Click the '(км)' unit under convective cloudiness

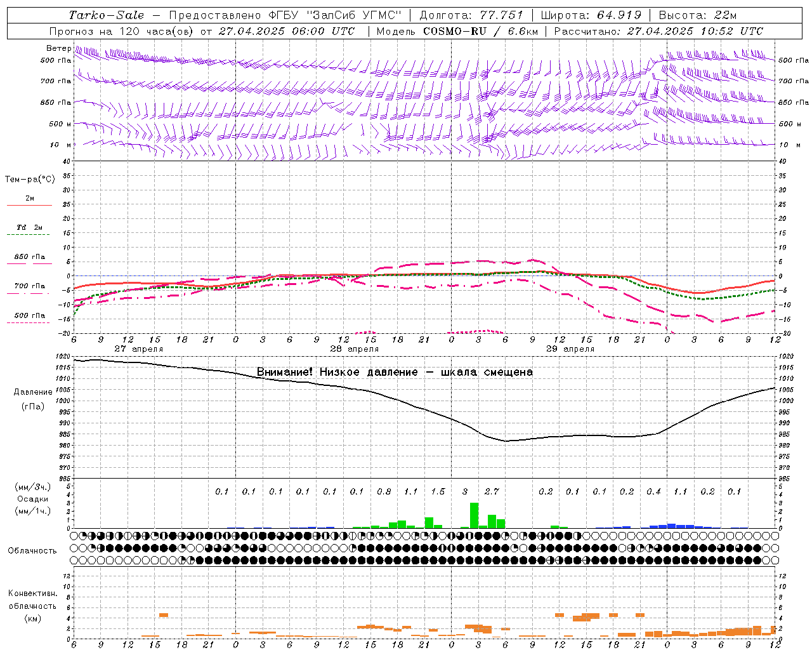tap(32, 619)
